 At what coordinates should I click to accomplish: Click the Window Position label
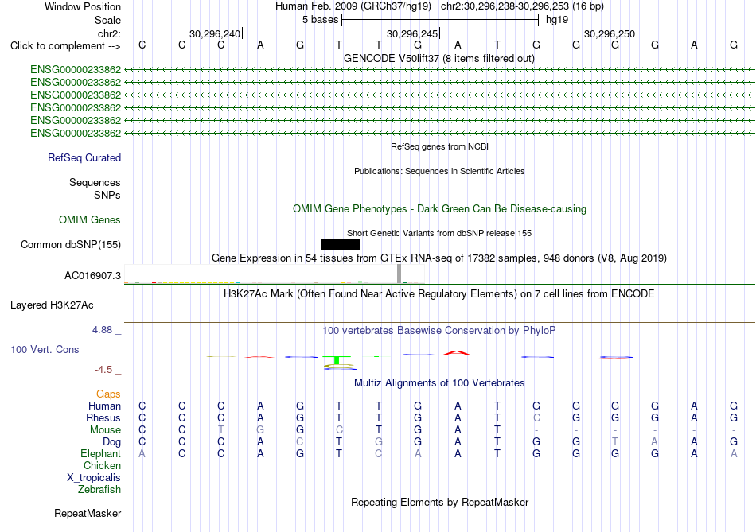(83, 6)
